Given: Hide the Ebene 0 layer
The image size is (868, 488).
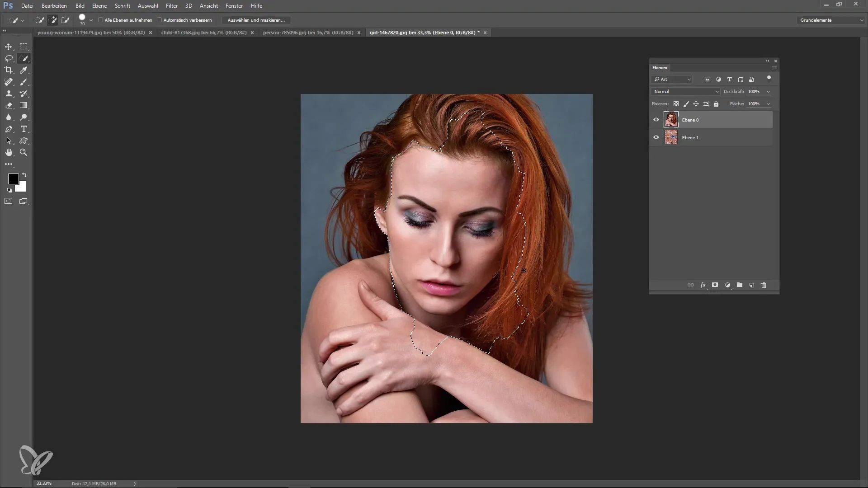Looking at the screenshot, I should pyautogui.click(x=656, y=120).
